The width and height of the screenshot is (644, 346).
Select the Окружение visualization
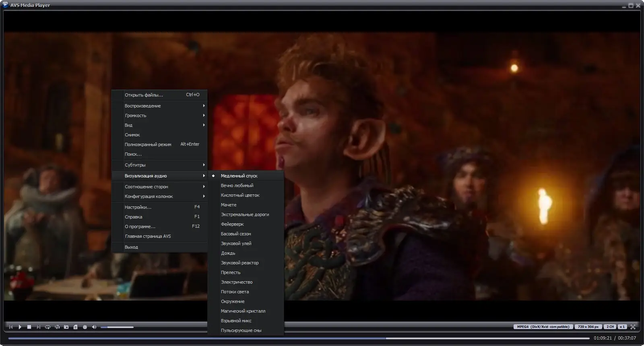tap(246, 301)
